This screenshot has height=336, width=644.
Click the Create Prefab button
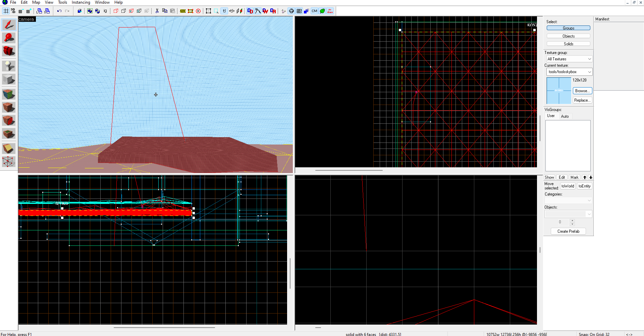[x=568, y=231]
